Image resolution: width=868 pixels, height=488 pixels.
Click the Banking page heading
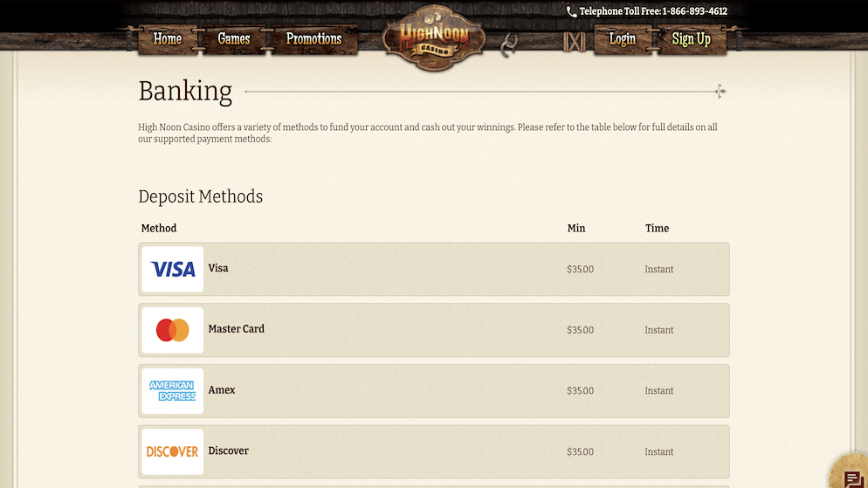185,92
